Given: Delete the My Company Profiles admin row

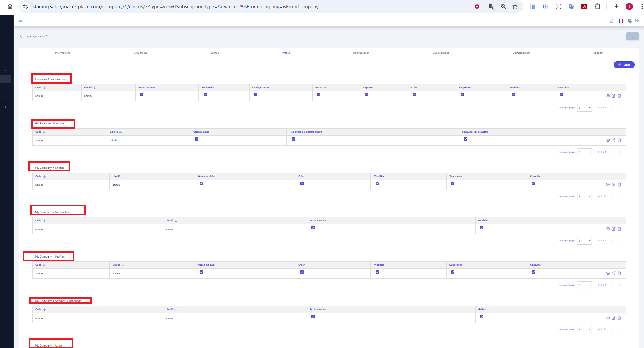Looking at the screenshot, I should [619, 273].
